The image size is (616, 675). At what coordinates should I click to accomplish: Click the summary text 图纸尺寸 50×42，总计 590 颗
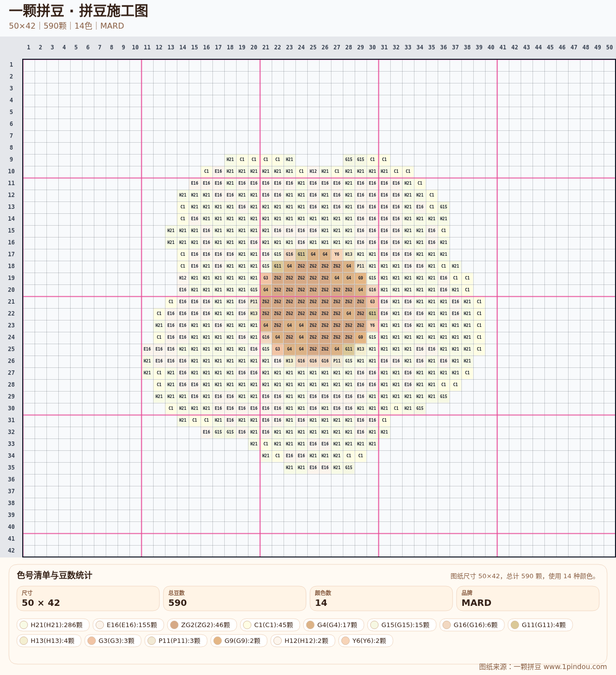525,576
